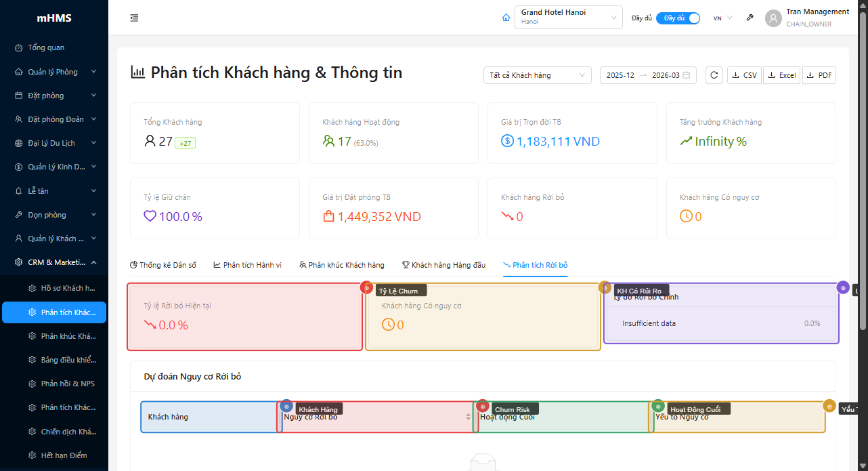Click the home icon next to hotel selector
The width and height of the screenshot is (868, 471).
coord(506,18)
